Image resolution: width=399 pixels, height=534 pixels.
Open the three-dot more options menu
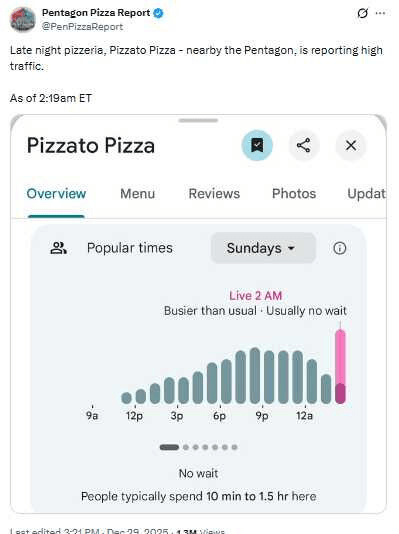380,13
